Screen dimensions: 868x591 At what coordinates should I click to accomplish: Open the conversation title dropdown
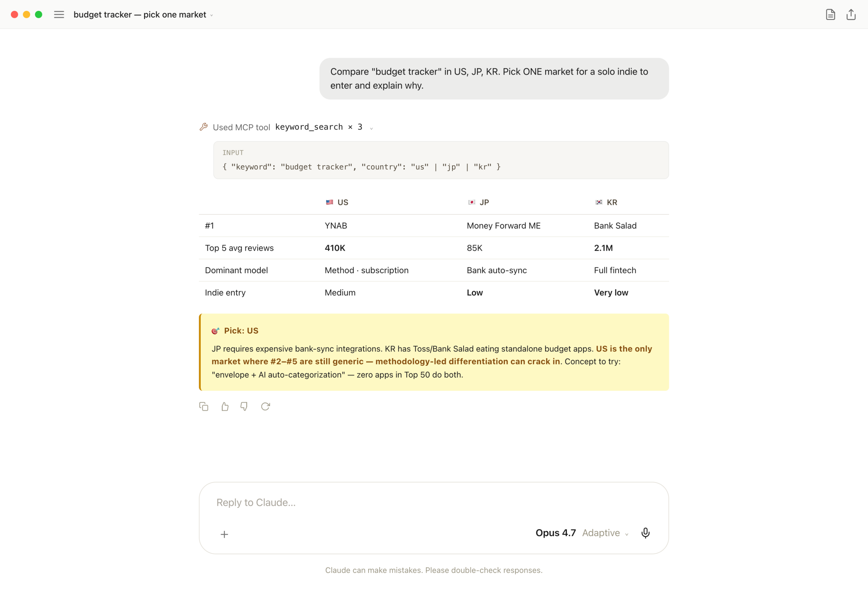(x=211, y=15)
